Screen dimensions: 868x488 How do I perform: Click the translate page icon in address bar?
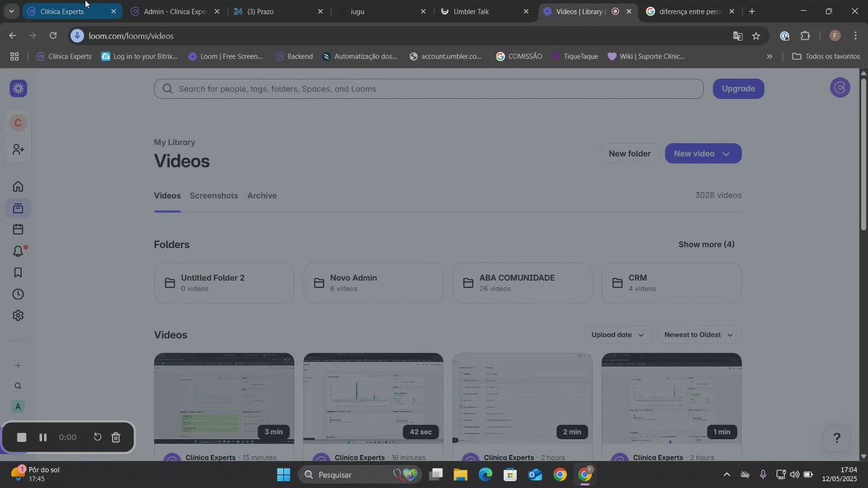coord(738,36)
